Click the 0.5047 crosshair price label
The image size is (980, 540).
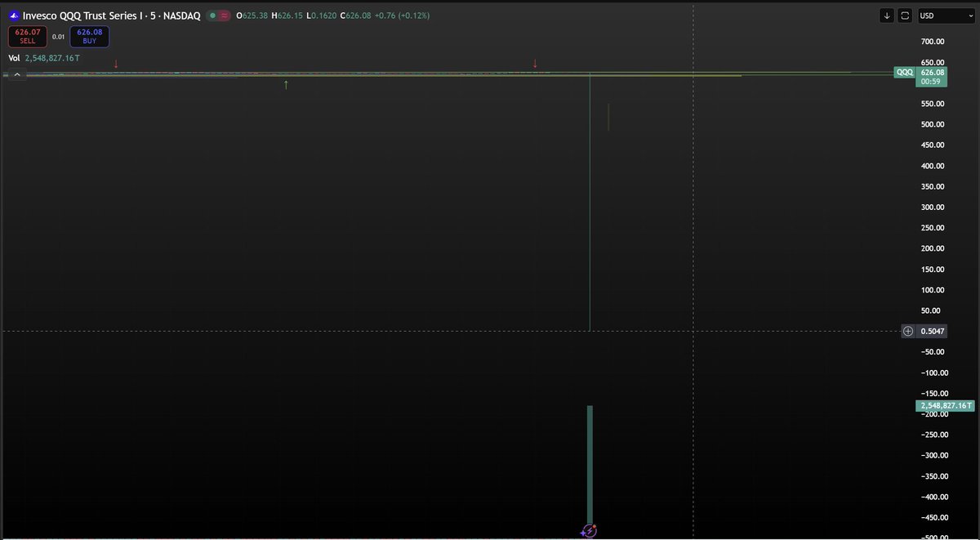tap(931, 331)
